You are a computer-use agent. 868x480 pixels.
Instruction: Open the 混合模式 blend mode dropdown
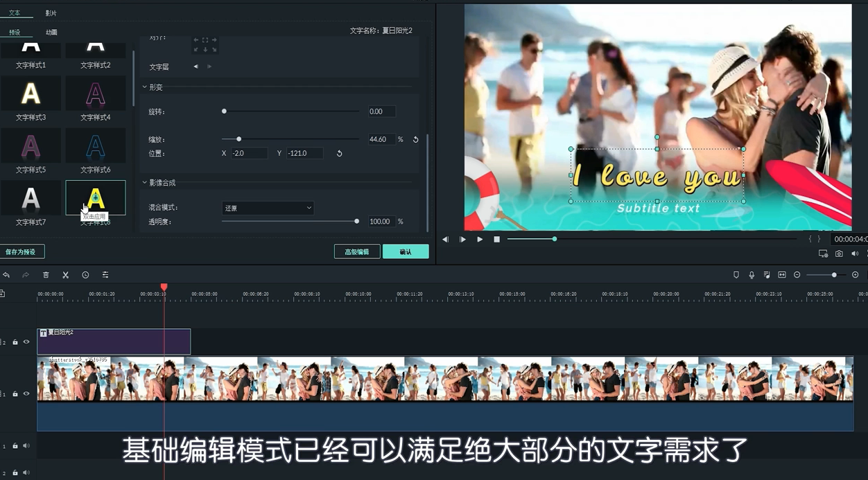pos(268,208)
